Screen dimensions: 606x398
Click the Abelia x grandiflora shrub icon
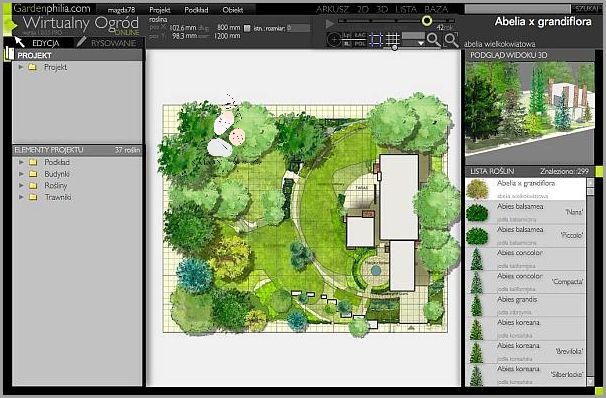click(x=477, y=189)
